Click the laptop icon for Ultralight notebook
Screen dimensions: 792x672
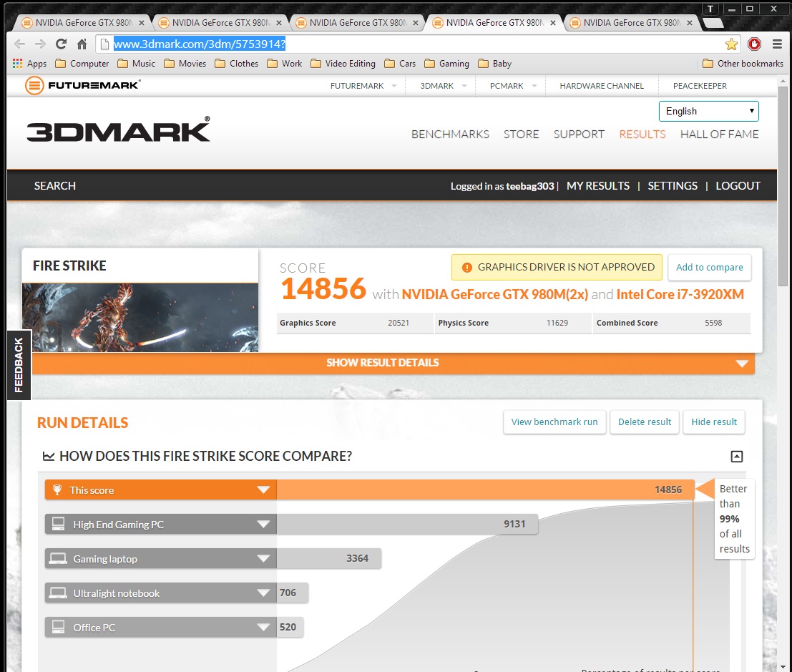[58, 593]
